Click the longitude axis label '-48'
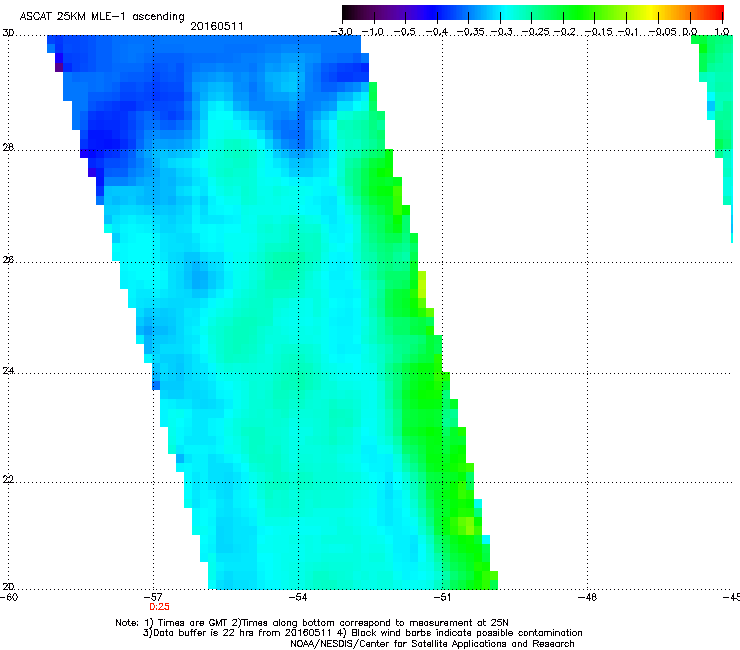 587,597
